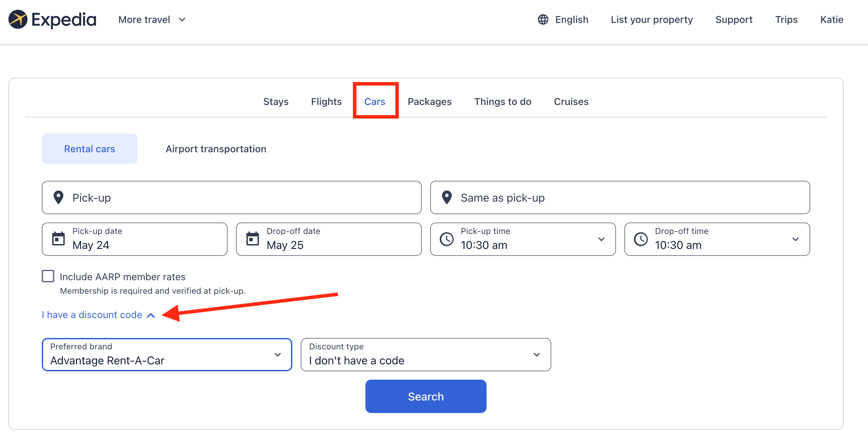Switch to Airport transportation
The image size is (868, 445).
(x=216, y=148)
